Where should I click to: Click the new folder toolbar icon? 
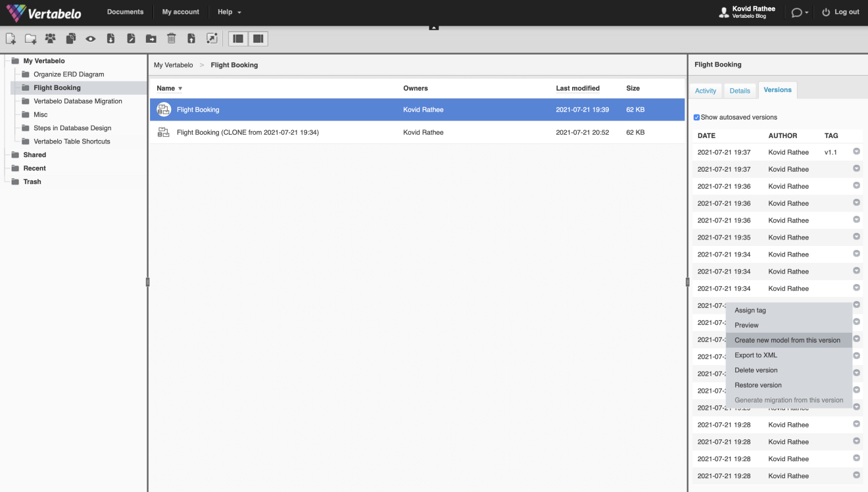pos(30,39)
